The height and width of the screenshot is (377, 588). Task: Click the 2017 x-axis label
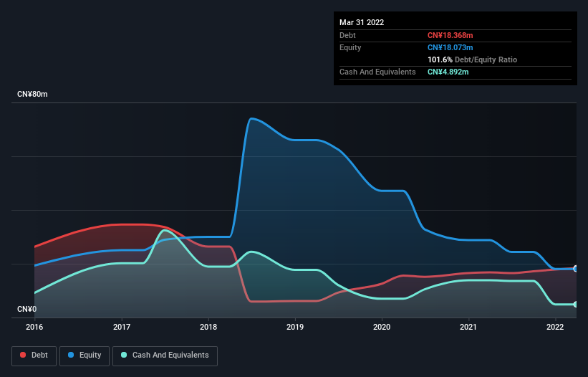pyautogui.click(x=122, y=327)
